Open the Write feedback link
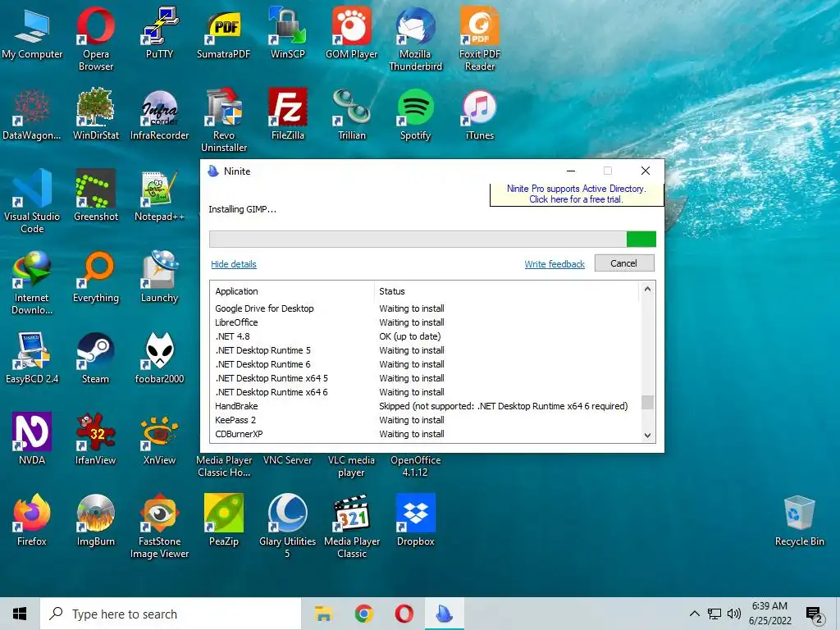The image size is (840, 630). coord(555,264)
